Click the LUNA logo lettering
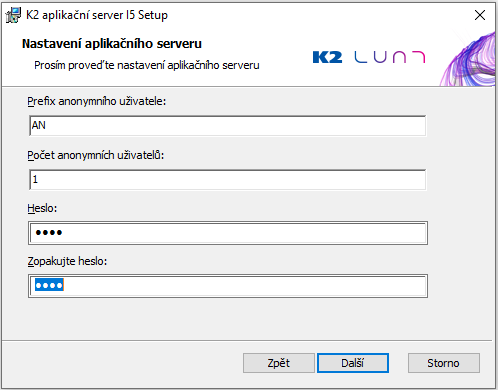 (390, 57)
